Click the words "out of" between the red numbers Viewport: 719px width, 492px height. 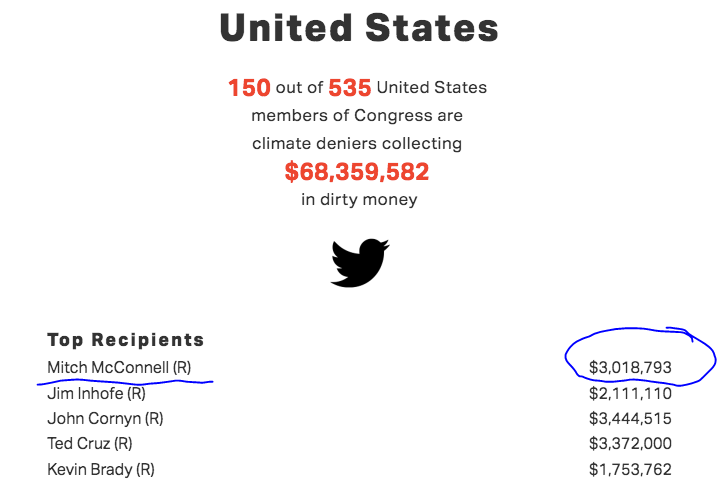pyautogui.click(x=299, y=88)
